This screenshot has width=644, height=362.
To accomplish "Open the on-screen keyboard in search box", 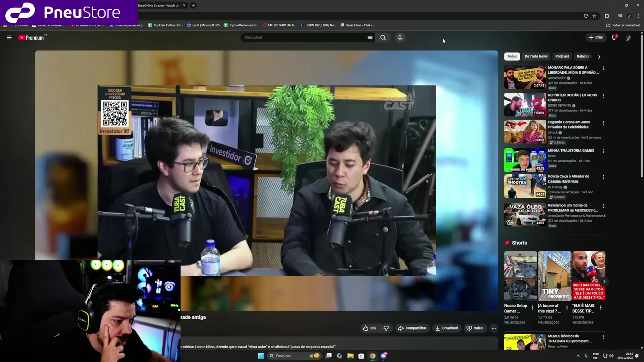I will point(370,37).
